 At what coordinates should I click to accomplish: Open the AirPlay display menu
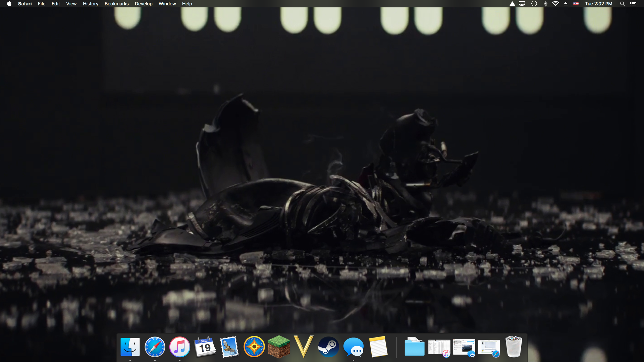click(x=522, y=4)
